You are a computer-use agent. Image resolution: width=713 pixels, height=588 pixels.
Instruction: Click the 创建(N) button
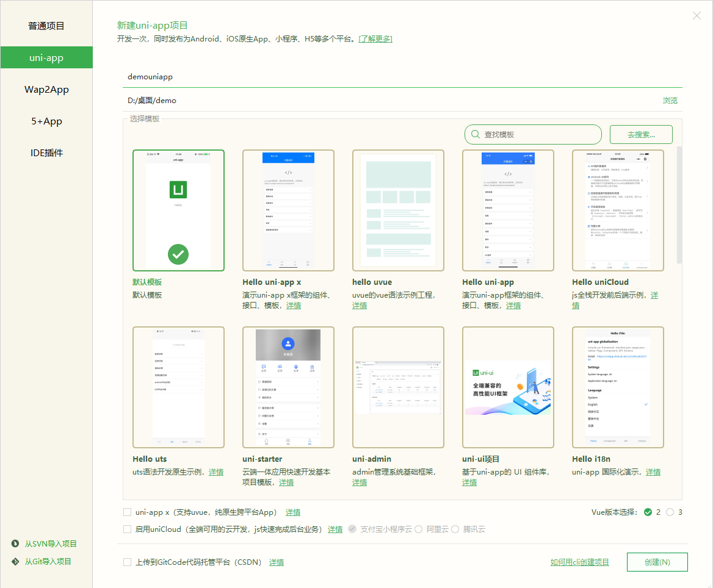[657, 562]
